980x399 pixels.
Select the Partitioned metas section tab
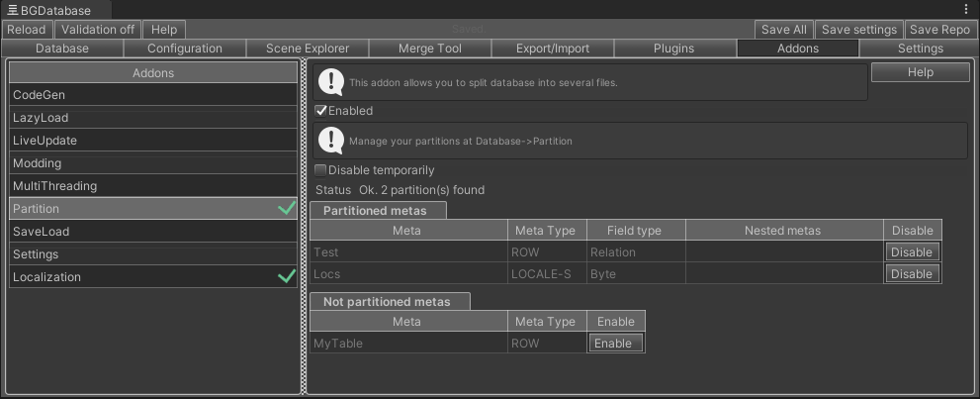[376, 211]
